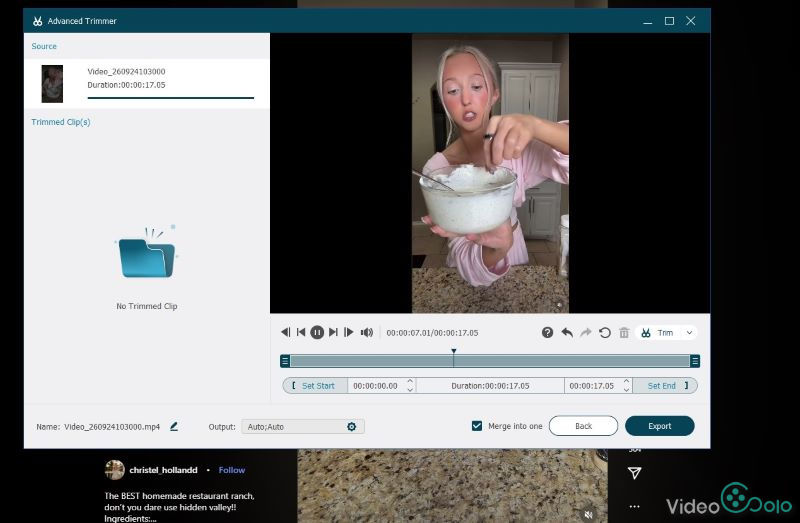Increase end time with the up arrow
Image resolution: width=800 pixels, height=523 pixels.
(x=627, y=382)
